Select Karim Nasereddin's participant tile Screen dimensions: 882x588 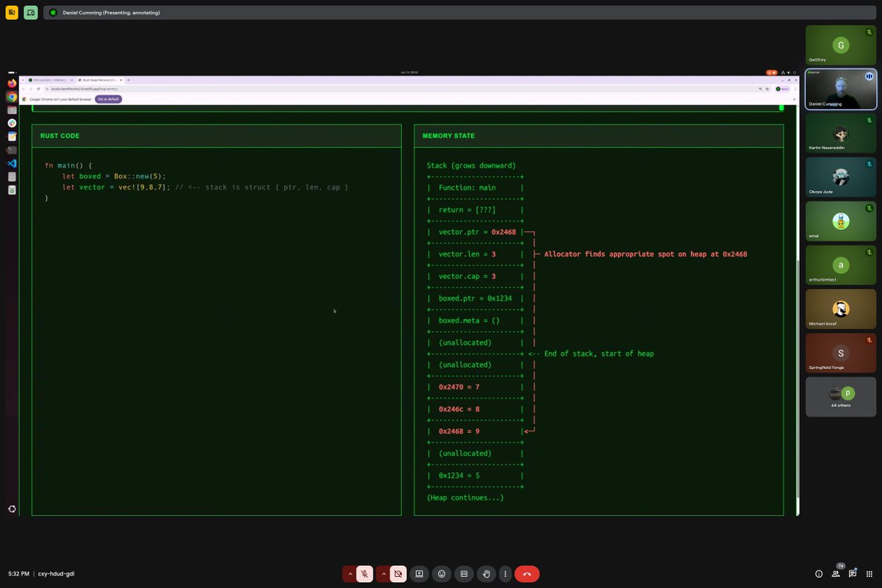pyautogui.click(x=841, y=133)
